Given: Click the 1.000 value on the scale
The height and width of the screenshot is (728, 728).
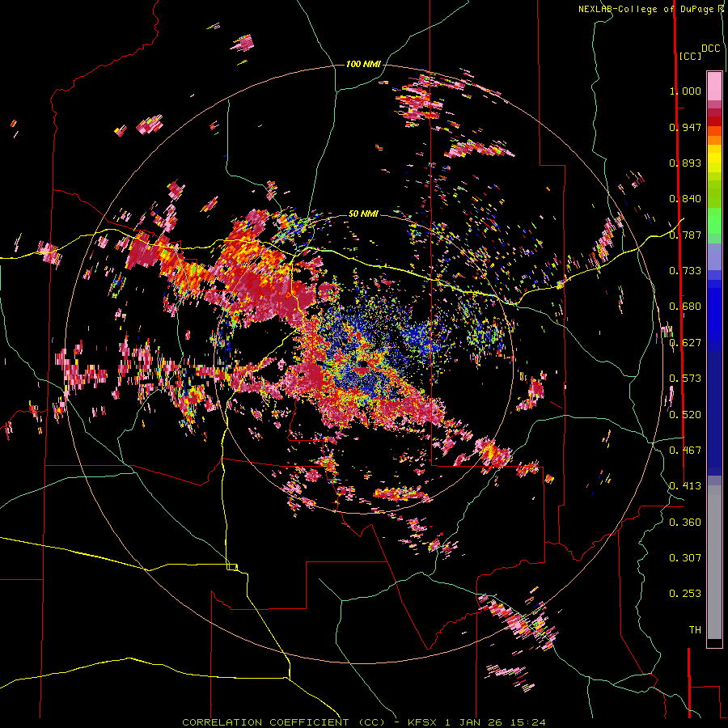Looking at the screenshot, I should tap(685, 91).
